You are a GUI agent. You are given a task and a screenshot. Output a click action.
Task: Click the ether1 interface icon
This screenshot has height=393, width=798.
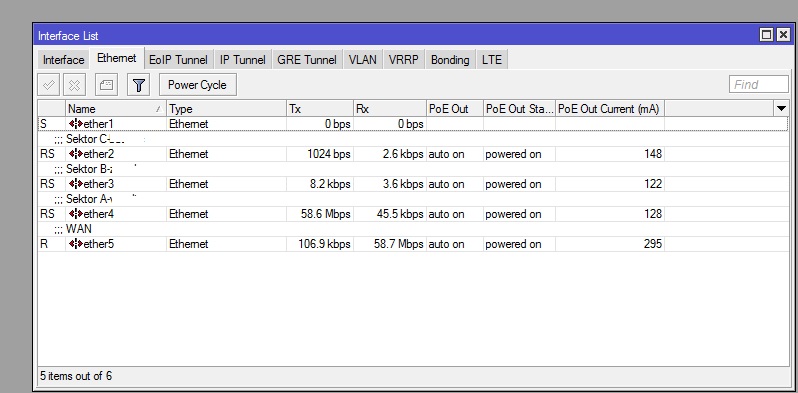[x=76, y=124]
